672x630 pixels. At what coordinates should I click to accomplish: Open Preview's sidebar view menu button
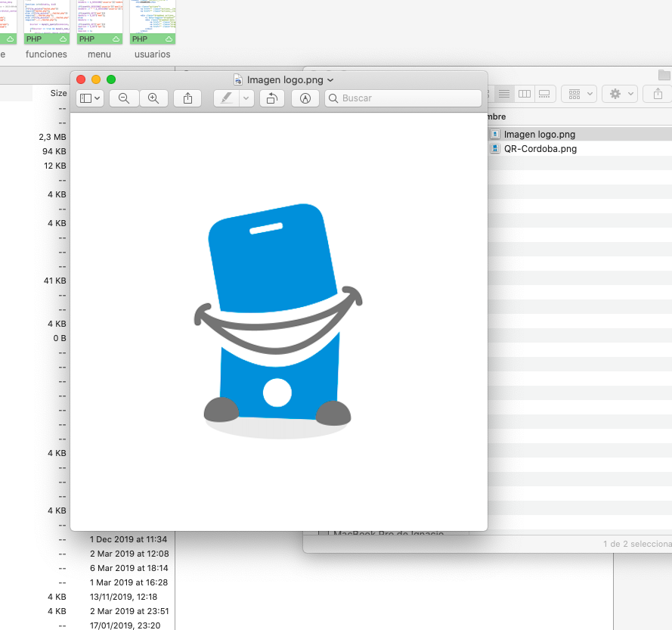[x=90, y=98]
